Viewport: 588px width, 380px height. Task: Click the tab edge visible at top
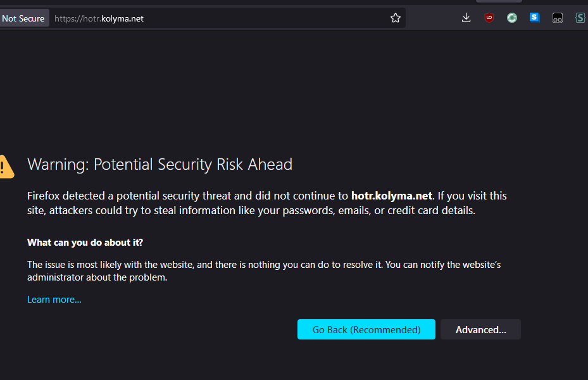(499, 1)
